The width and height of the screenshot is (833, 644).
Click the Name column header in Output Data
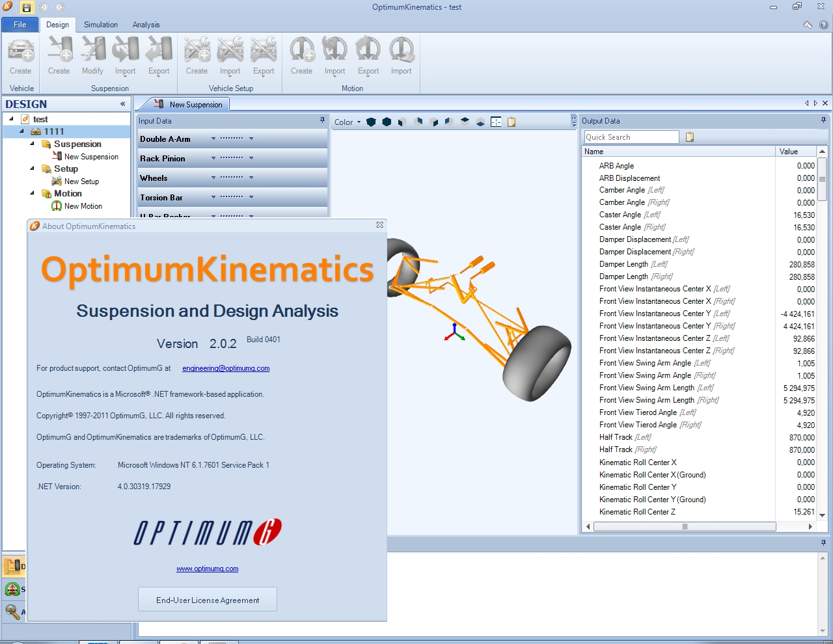tap(679, 152)
